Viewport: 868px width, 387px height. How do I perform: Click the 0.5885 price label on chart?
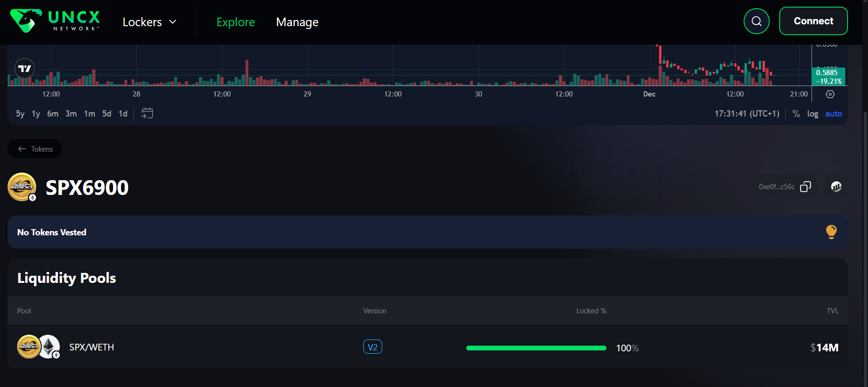pos(828,77)
